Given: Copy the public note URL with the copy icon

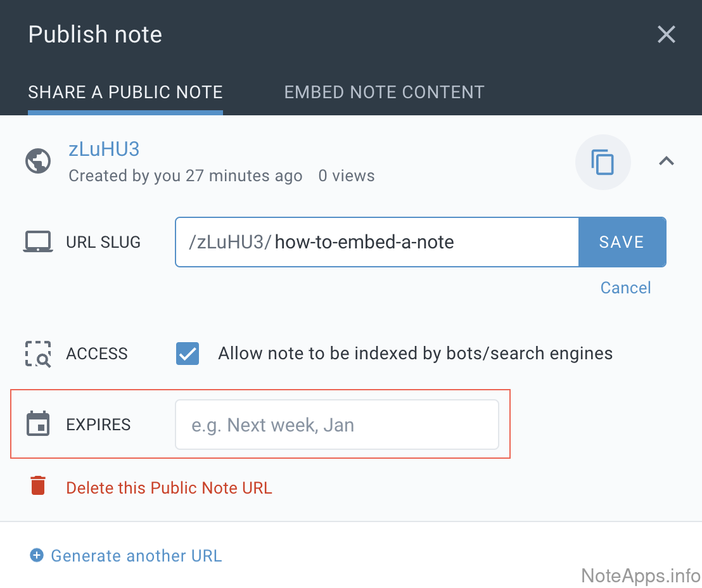Looking at the screenshot, I should [603, 162].
